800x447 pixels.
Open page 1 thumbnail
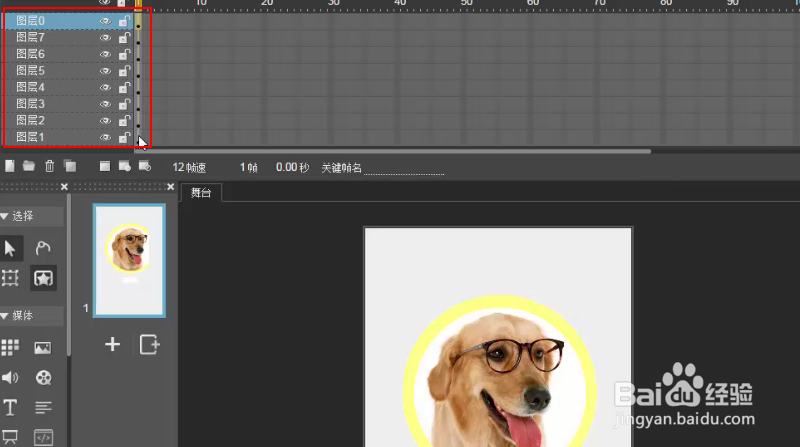pyautogui.click(x=129, y=260)
